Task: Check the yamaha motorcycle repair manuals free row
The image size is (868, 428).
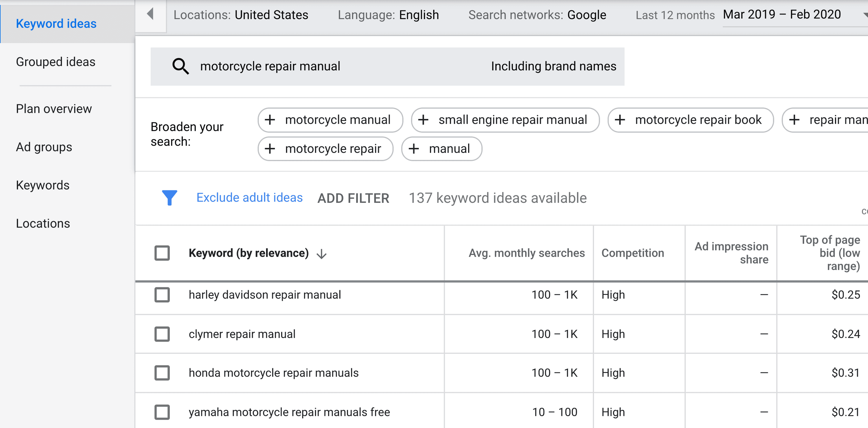Action: click(162, 412)
